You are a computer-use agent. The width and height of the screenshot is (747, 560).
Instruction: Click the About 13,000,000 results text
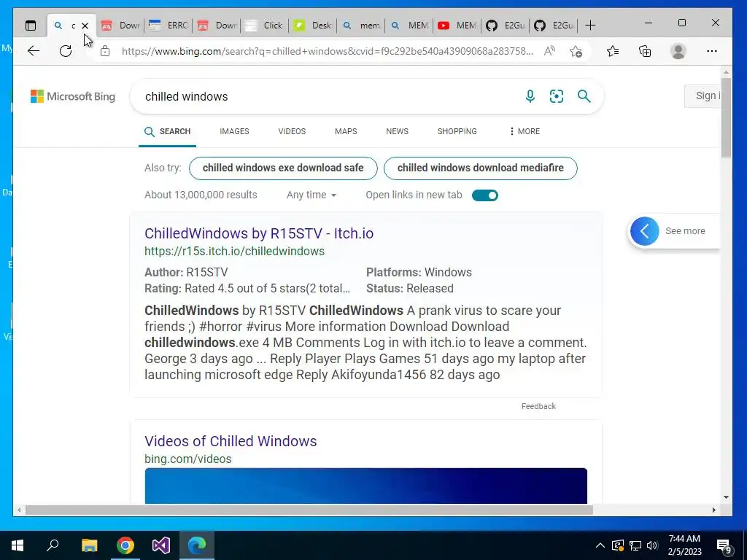tap(201, 195)
